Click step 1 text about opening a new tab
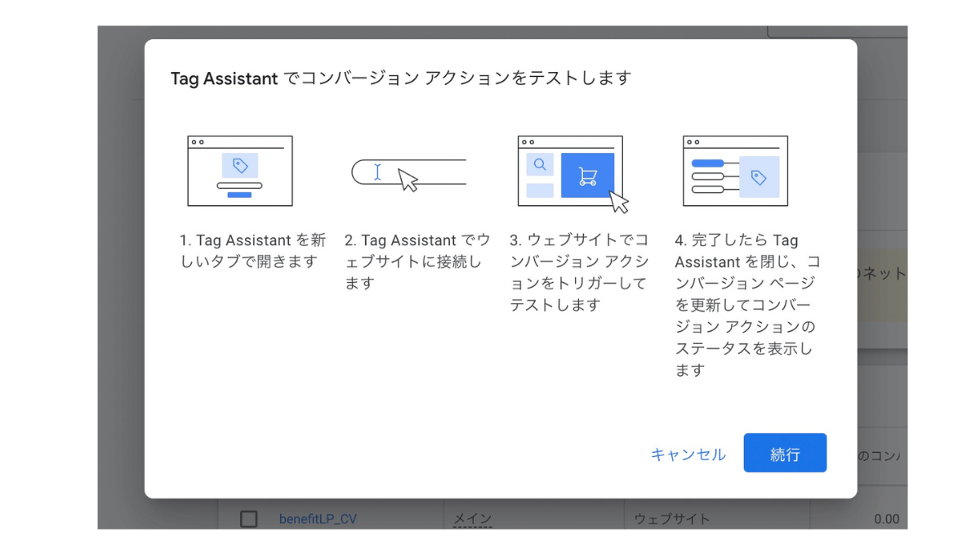This screenshot has width=980, height=555. [253, 251]
